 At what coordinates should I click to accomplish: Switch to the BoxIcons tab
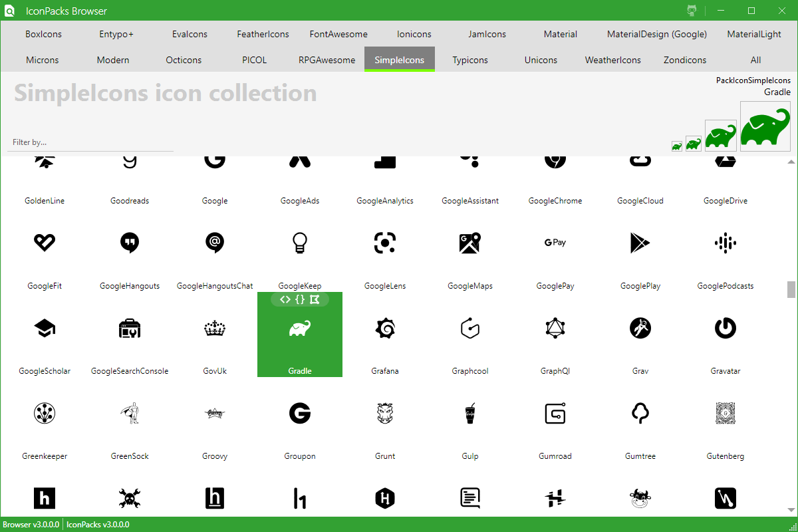pyautogui.click(x=43, y=34)
